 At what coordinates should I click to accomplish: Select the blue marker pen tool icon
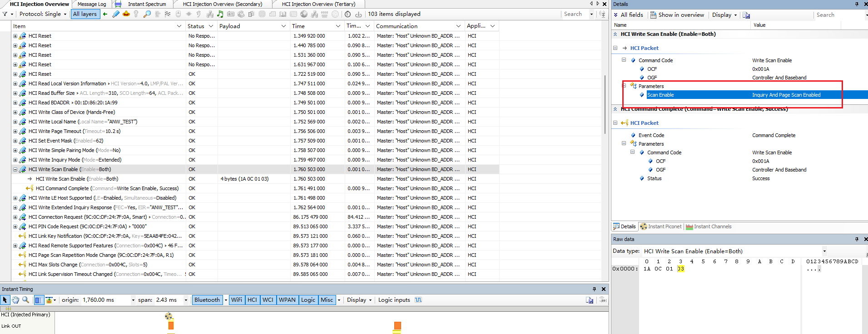coord(116,14)
